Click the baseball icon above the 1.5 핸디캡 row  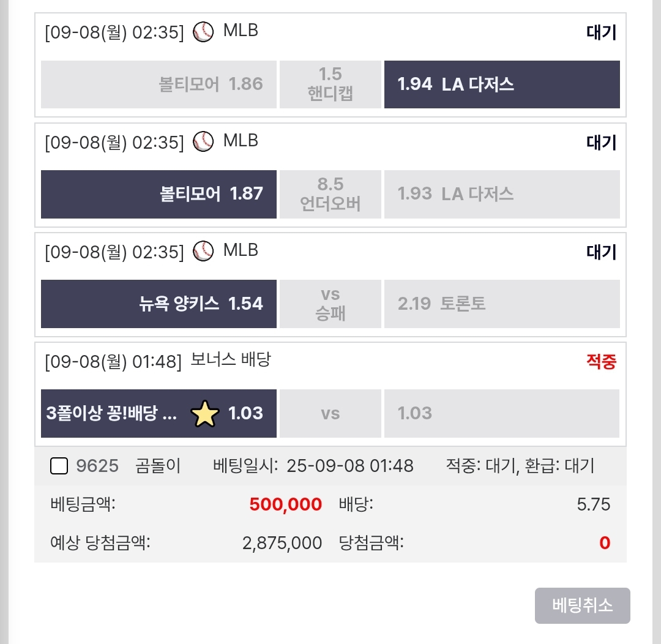coord(203,32)
